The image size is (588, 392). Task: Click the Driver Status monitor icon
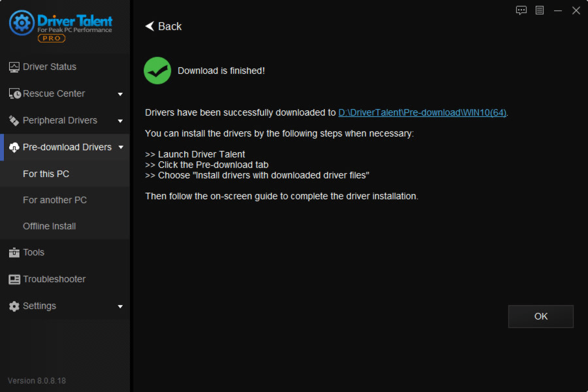(x=14, y=67)
